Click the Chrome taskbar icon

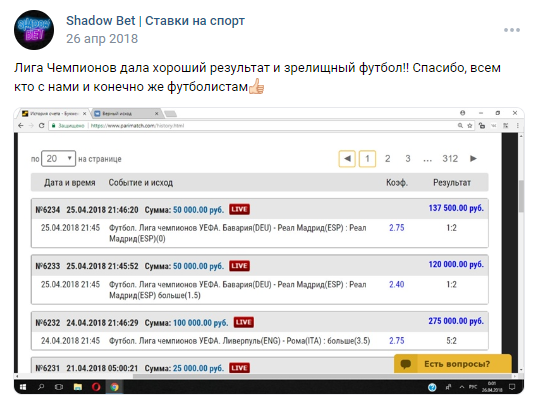pos(115,387)
